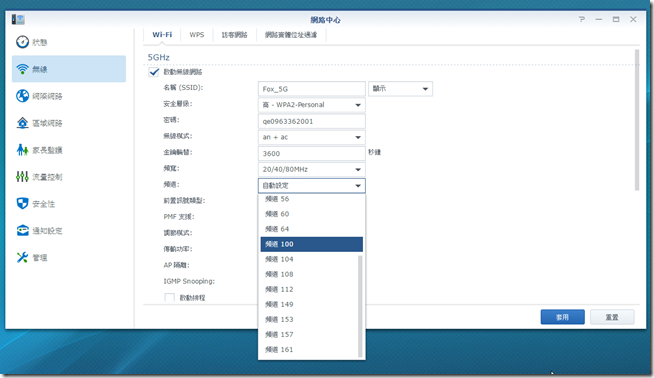Open Administration (管理) wrench icon
Screen dimensions: 654x378
tap(23, 257)
